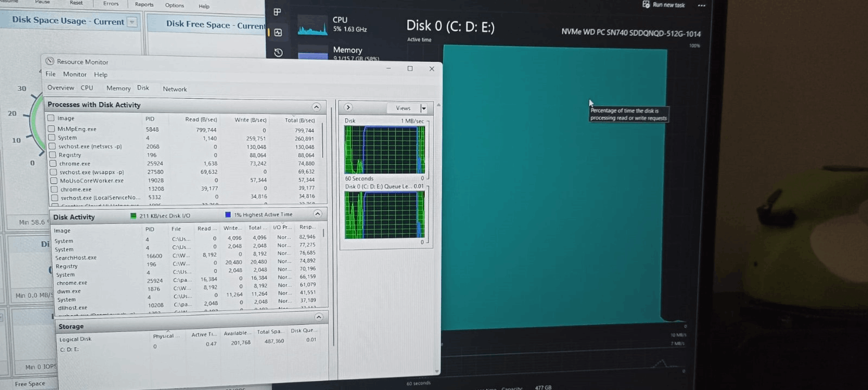Click Available space value 201,768

241,343
